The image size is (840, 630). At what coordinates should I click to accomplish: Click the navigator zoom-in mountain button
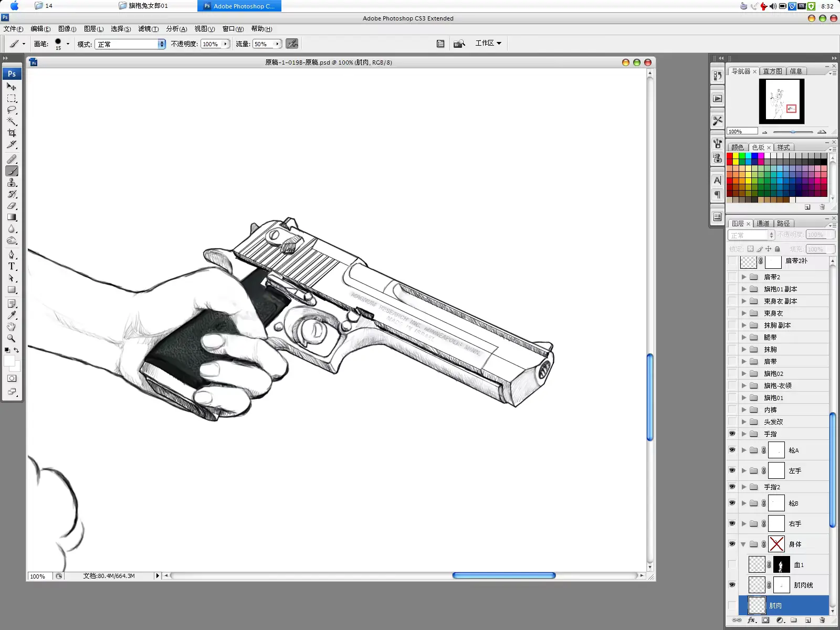[x=822, y=132]
